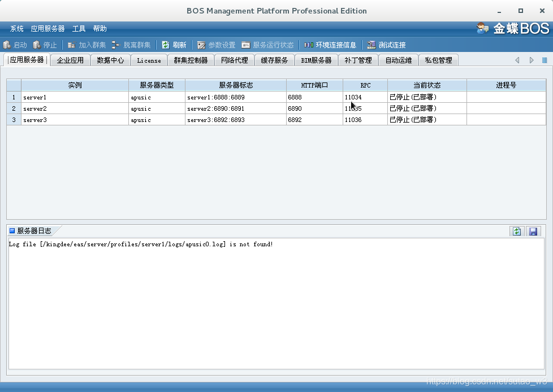Click the 当前状态 column header
The image size is (553, 392).
click(x=427, y=85)
